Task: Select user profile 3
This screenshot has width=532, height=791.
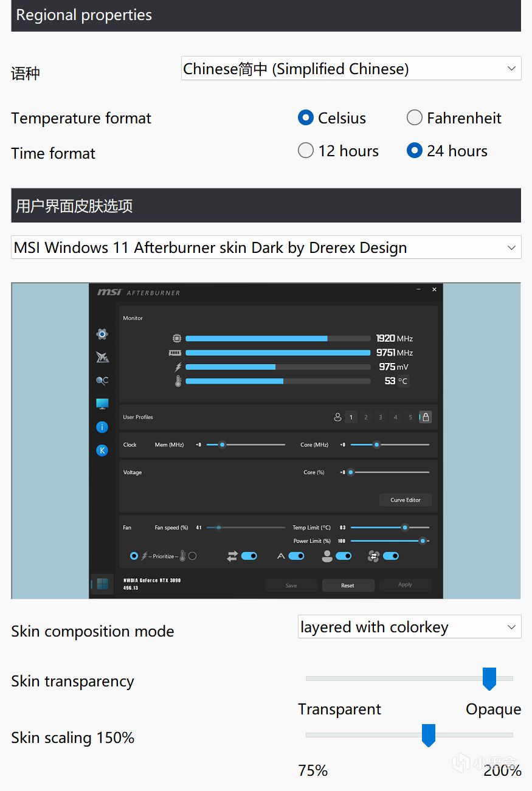Action: coord(381,417)
